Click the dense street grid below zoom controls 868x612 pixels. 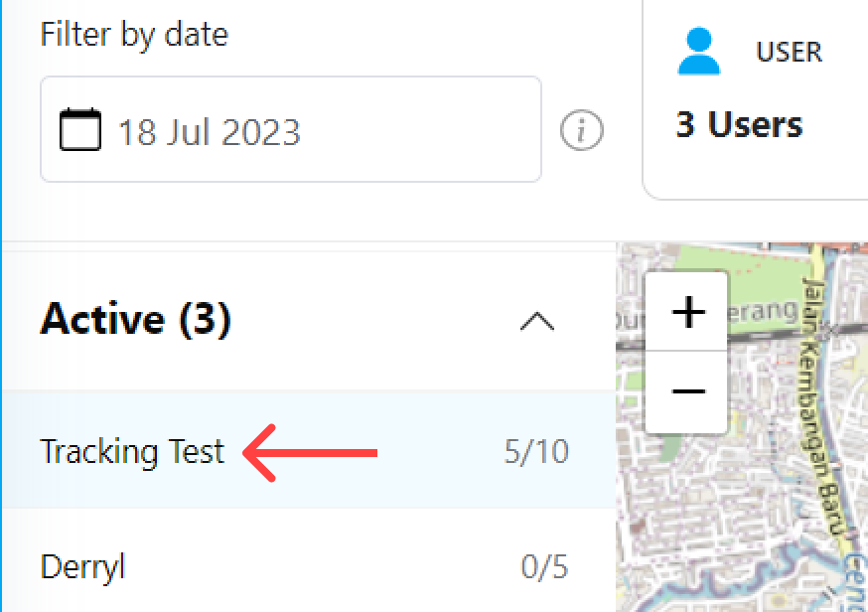695,517
